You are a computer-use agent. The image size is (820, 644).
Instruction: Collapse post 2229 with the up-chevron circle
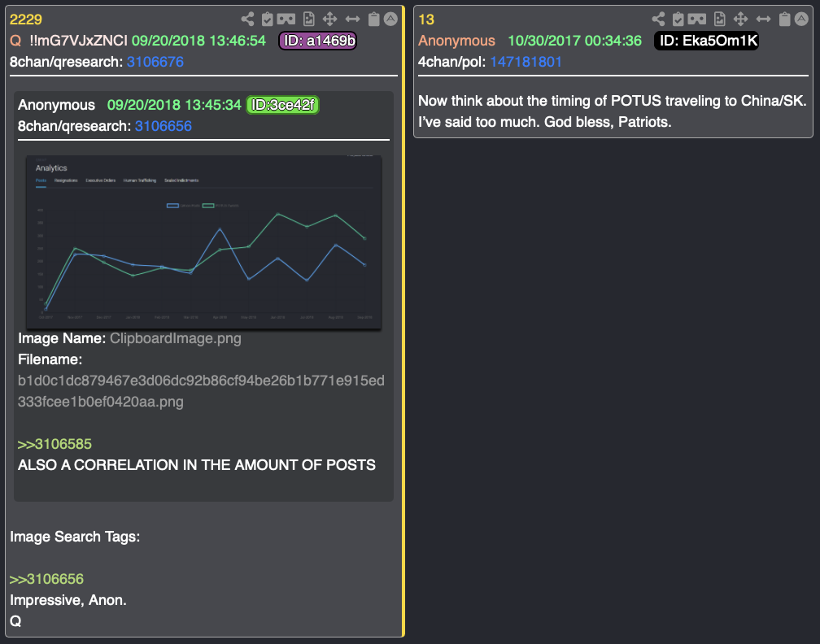(390, 20)
